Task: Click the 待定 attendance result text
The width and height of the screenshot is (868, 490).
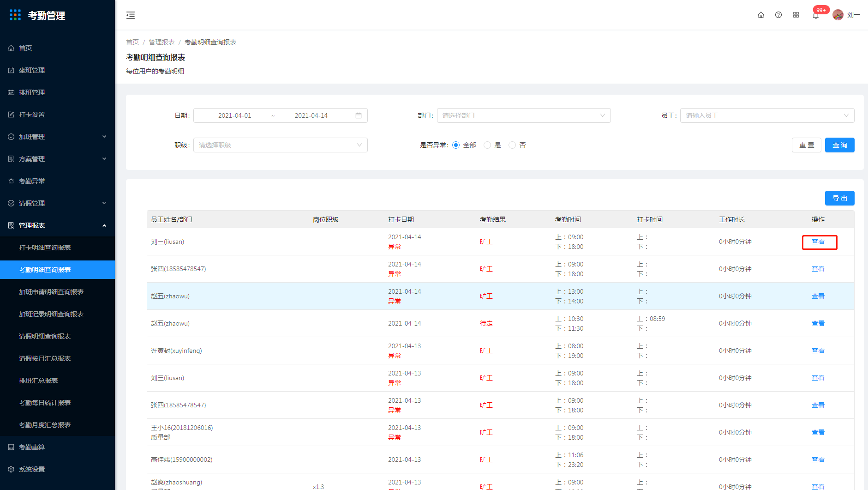Action: pos(486,323)
